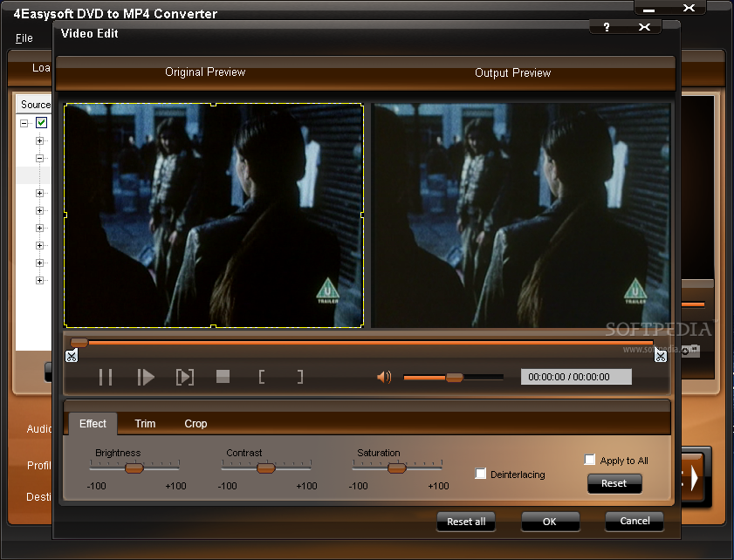This screenshot has width=734, height=560.
Task: Stop the video playback
Action: pyautogui.click(x=223, y=377)
